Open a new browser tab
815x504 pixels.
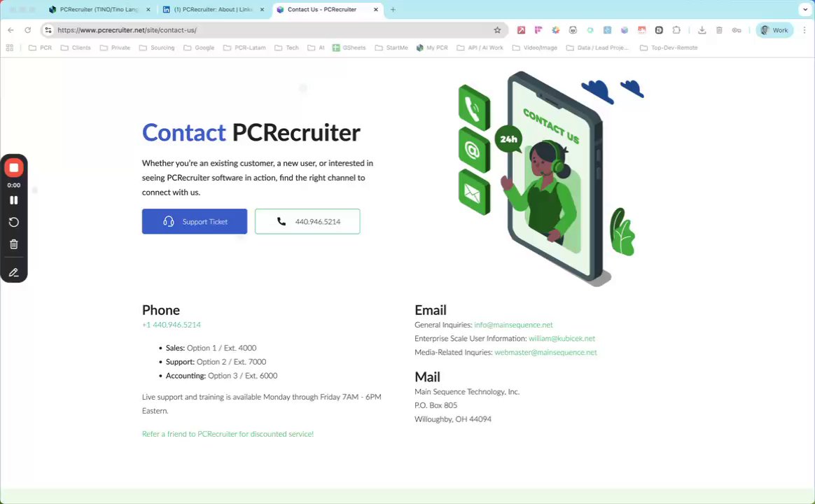click(393, 9)
